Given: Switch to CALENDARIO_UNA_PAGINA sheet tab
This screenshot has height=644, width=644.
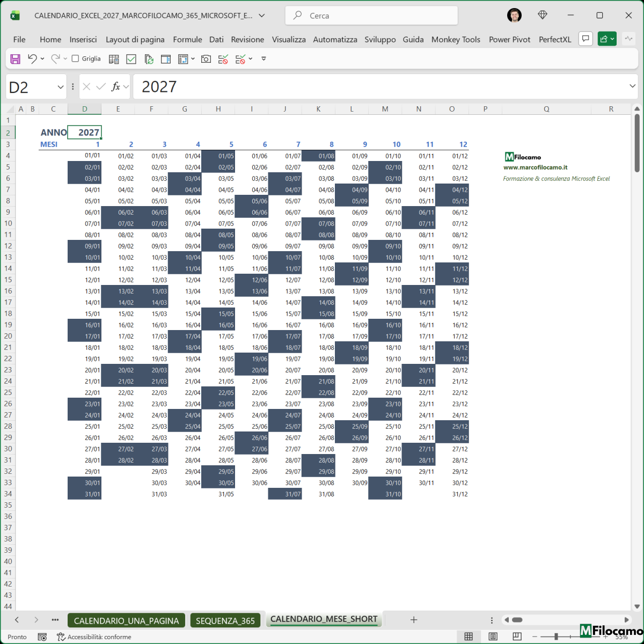Looking at the screenshot, I should pyautogui.click(x=127, y=620).
